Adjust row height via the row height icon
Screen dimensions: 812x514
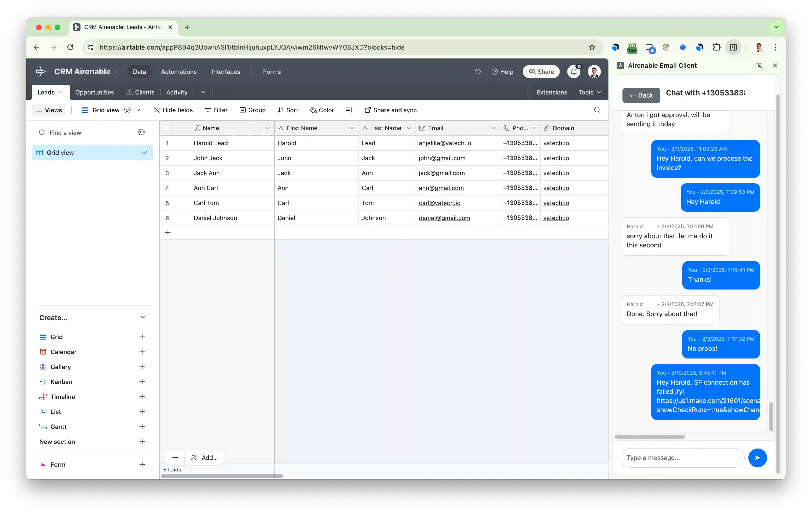pos(349,110)
